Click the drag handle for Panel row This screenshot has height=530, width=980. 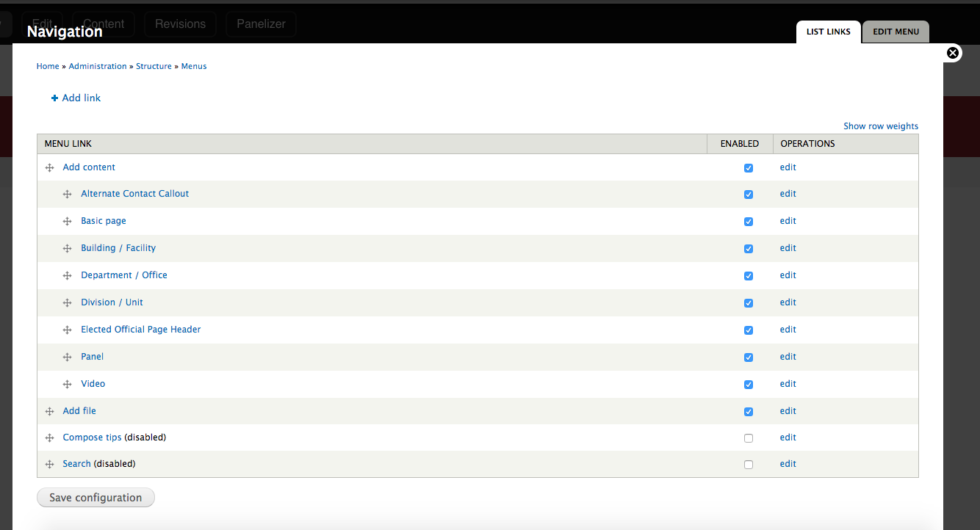68,357
